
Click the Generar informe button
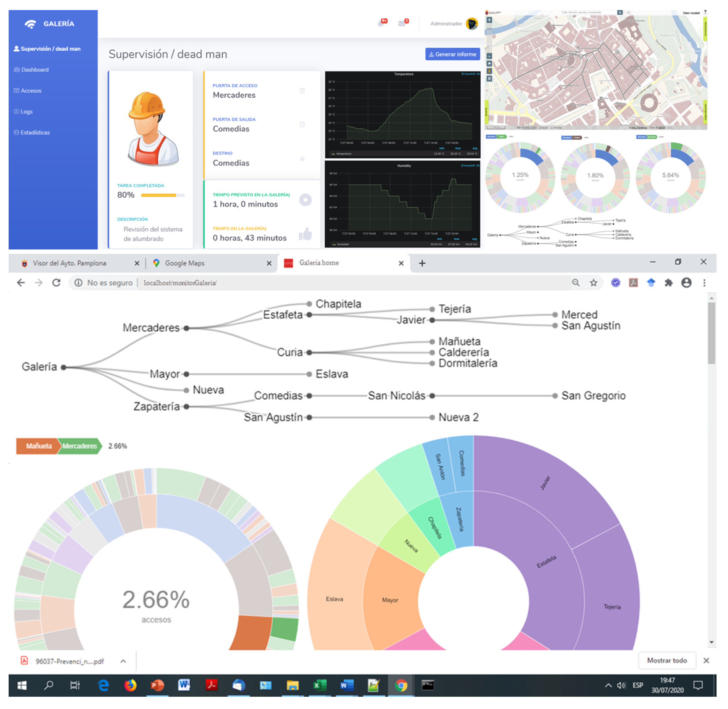pyautogui.click(x=452, y=54)
